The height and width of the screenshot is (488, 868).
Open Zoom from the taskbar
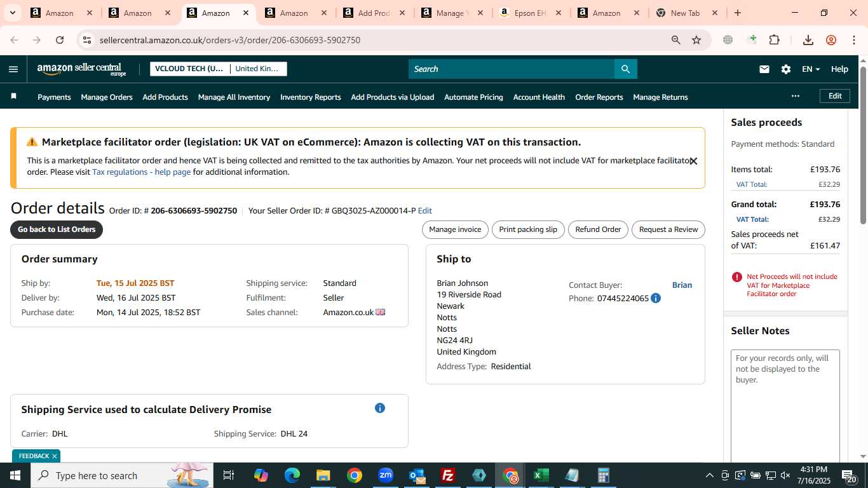click(386, 475)
